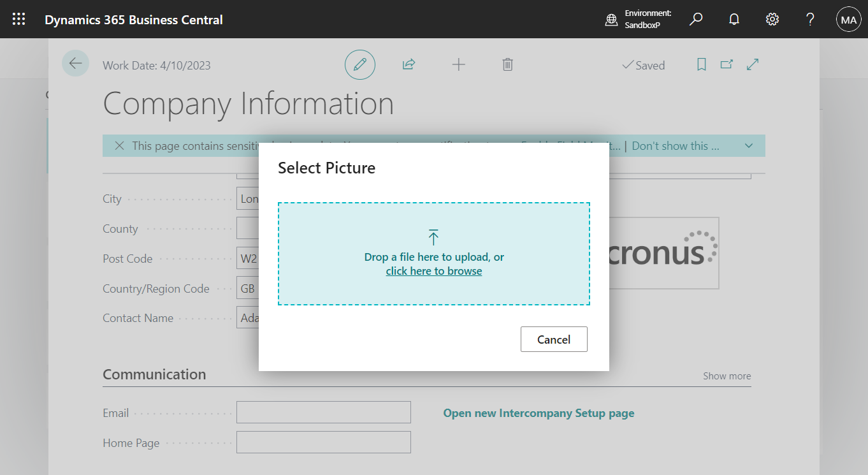Open the MA account avatar menu
Viewport: 868px width, 475px height.
tap(848, 18)
